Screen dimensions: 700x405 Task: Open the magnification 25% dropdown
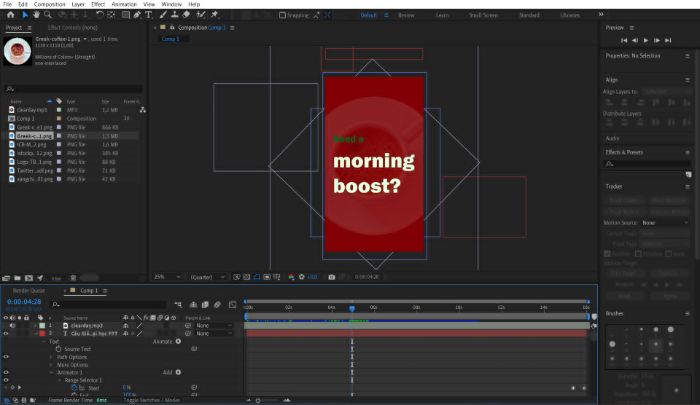tap(167, 277)
